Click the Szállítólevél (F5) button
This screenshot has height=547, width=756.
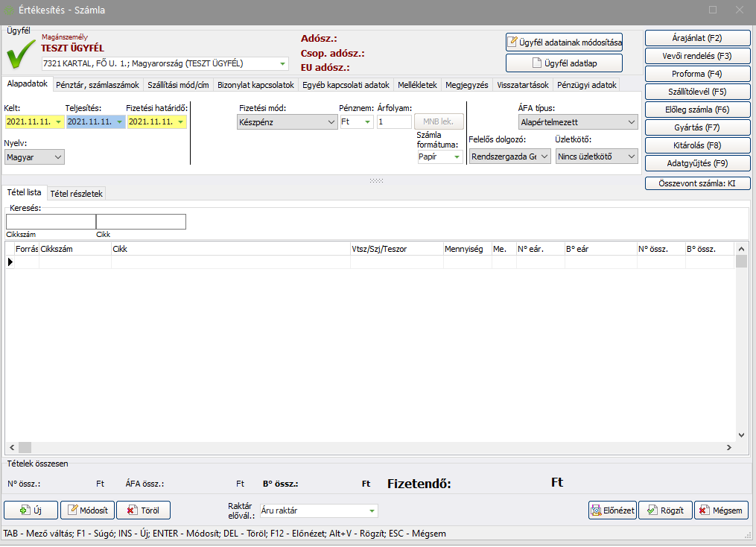(697, 92)
